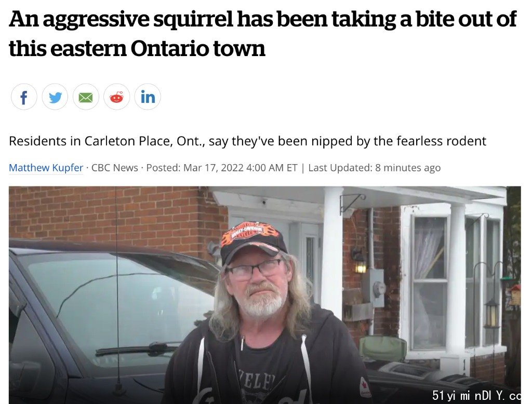
Task: Click the word 'squirrel' in the headline
Action: point(193,19)
